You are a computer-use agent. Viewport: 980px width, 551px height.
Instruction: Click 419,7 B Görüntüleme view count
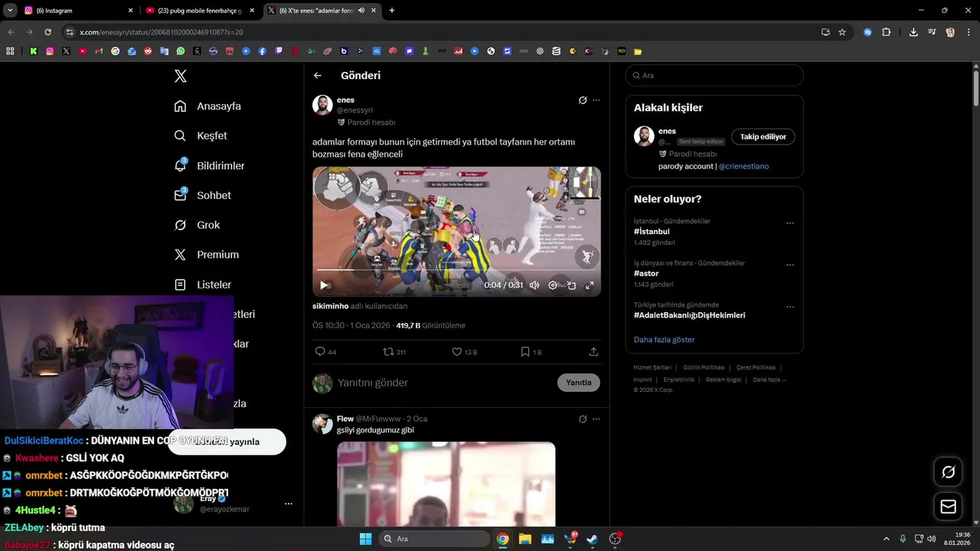(430, 325)
